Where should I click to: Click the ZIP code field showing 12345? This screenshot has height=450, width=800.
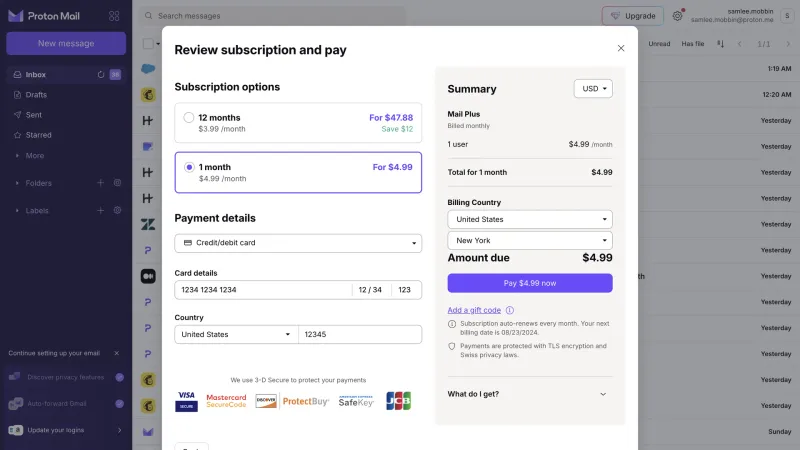(360, 334)
